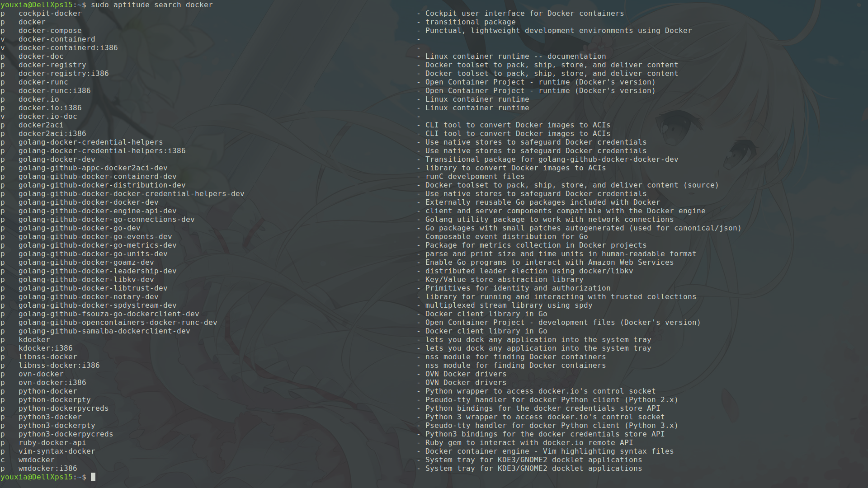Viewport: 868px width, 488px height.
Task: Click the 'docker-containerd:i386' package name
Action: [x=68, y=47]
